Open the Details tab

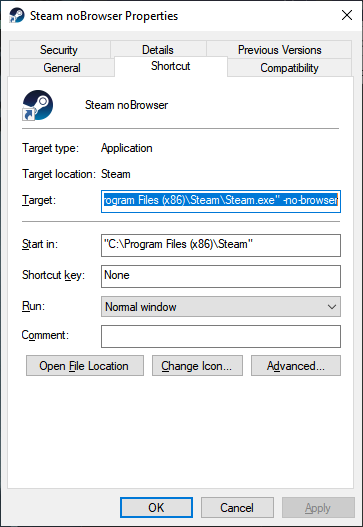158,50
